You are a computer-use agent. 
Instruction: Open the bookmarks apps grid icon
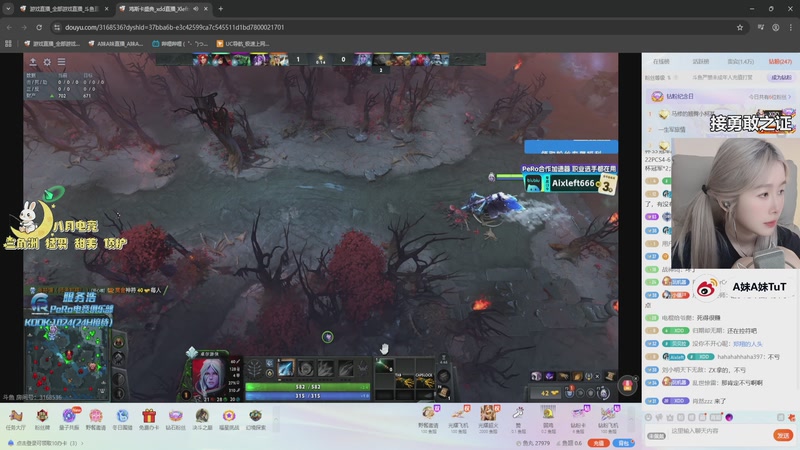point(8,44)
